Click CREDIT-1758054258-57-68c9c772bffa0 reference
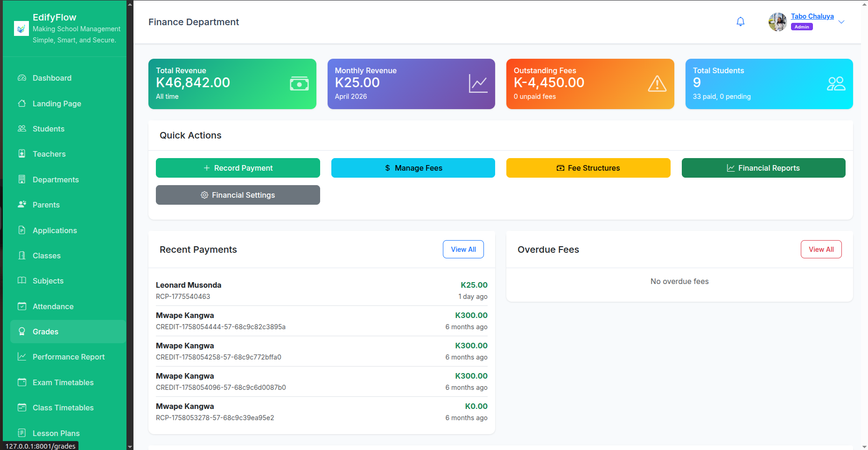This screenshot has height=450, width=868. 218,357
